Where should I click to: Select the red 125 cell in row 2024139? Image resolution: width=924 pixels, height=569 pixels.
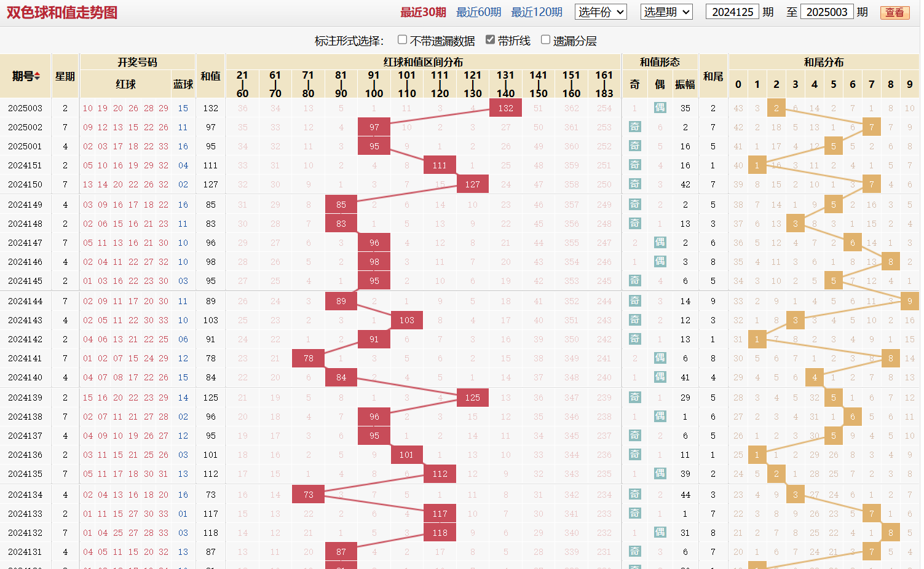472,398
